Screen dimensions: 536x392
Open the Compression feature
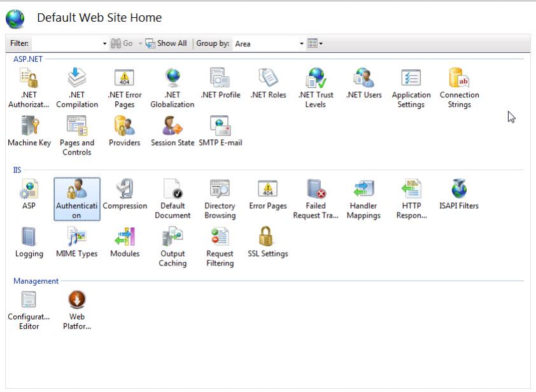pyautogui.click(x=125, y=194)
